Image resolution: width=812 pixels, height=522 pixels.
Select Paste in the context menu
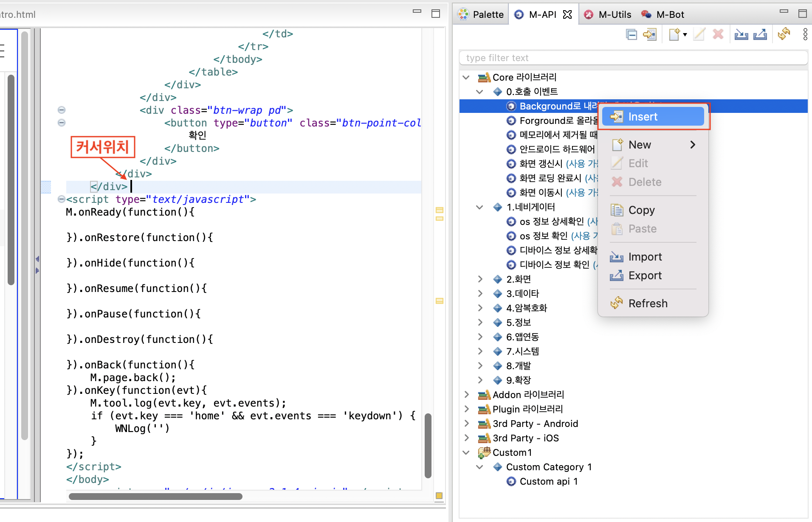[x=642, y=228]
